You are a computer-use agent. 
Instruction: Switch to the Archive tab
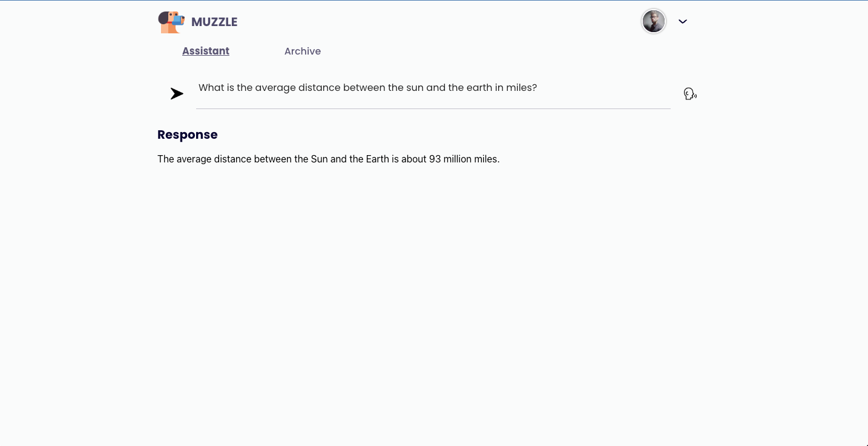[x=303, y=52]
